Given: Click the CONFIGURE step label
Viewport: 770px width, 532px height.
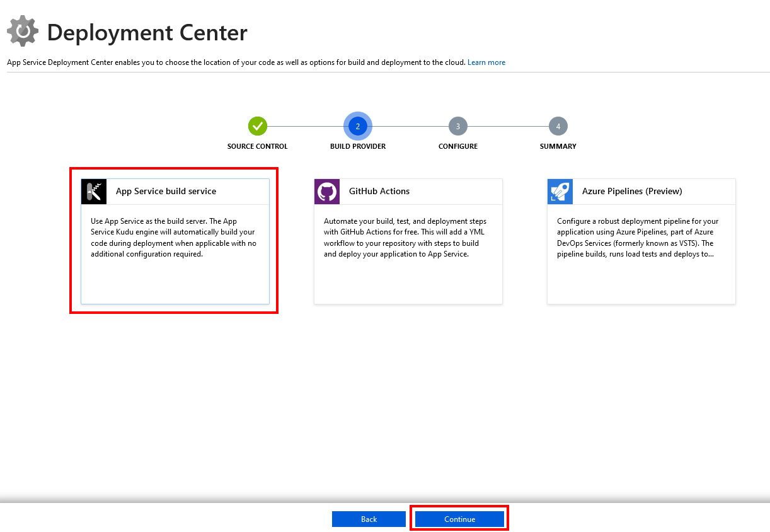Looking at the screenshot, I should pyautogui.click(x=458, y=146).
